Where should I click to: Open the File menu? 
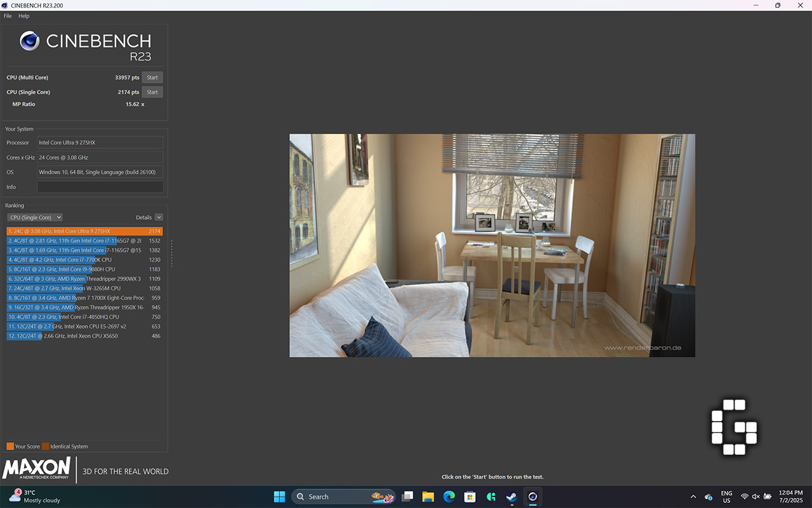point(8,16)
